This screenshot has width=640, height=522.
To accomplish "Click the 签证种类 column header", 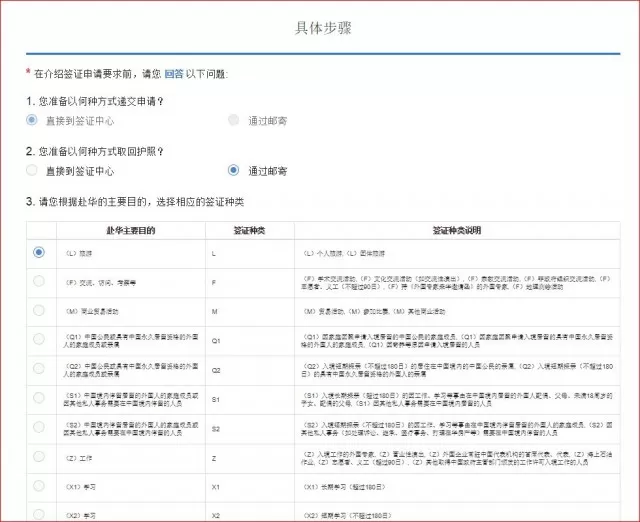I will (249, 231).
